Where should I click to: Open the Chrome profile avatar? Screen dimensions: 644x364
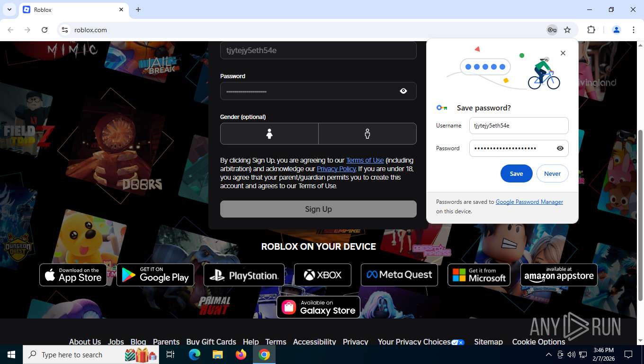617,30
